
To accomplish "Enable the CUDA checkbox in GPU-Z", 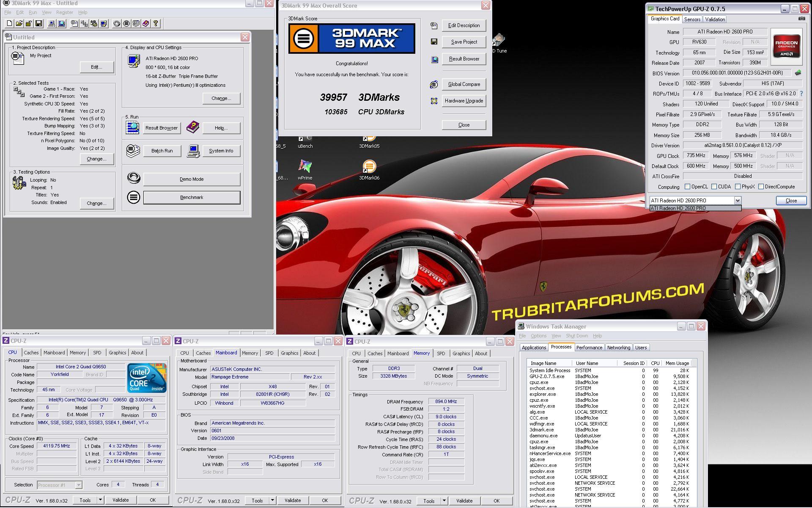I will [x=714, y=187].
